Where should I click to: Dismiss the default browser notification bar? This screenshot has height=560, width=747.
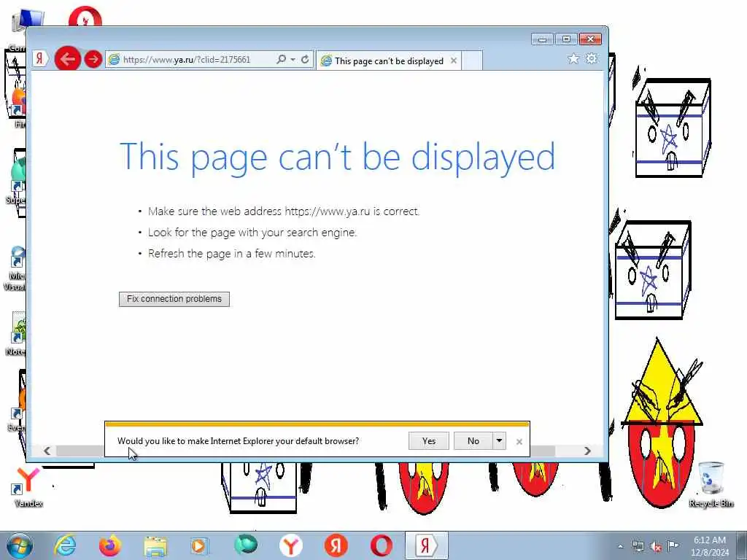(519, 442)
